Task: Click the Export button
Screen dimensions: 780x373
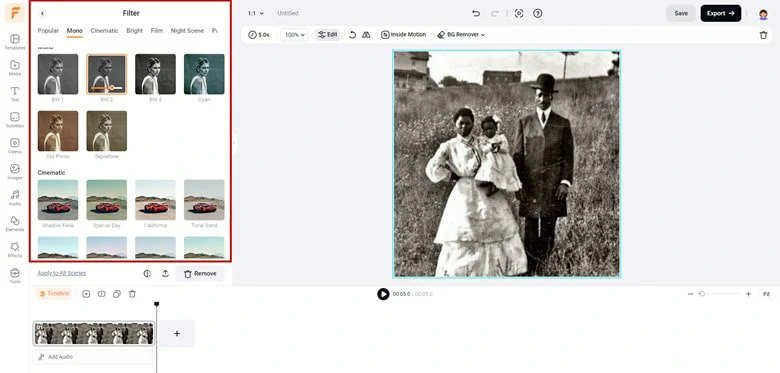Action: pos(721,13)
